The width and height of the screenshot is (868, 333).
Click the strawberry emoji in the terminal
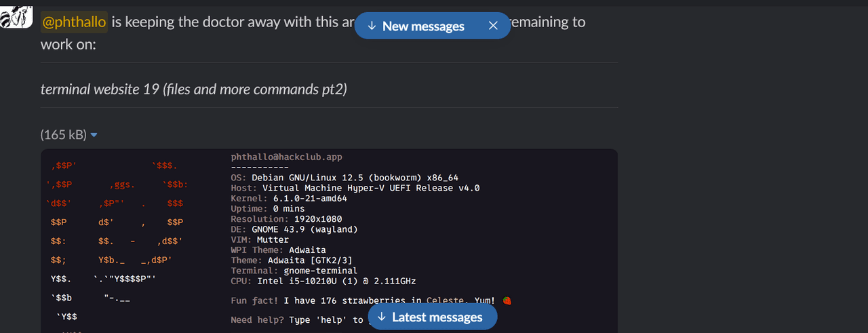click(x=507, y=300)
